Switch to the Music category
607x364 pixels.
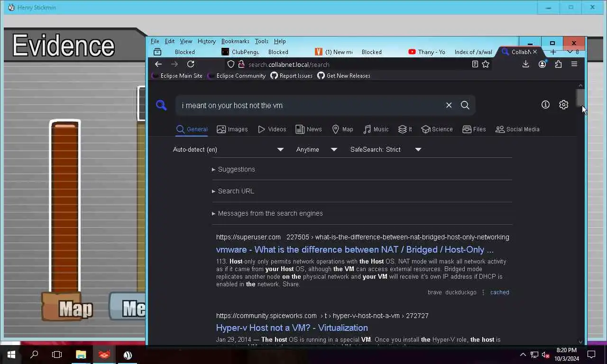(376, 129)
